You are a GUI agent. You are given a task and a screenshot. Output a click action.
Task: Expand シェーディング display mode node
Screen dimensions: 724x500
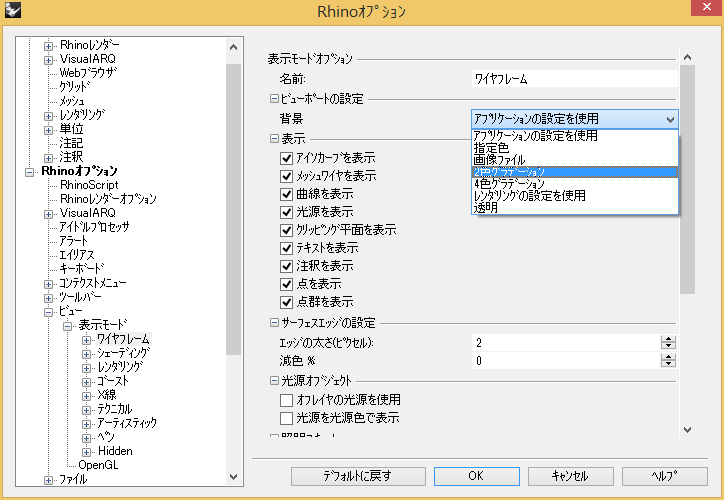(86, 355)
